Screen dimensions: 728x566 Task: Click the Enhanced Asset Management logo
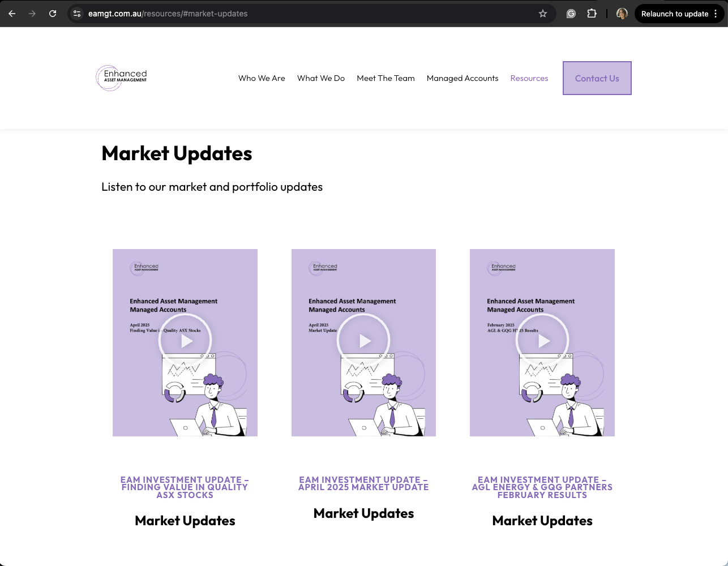[122, 78]
